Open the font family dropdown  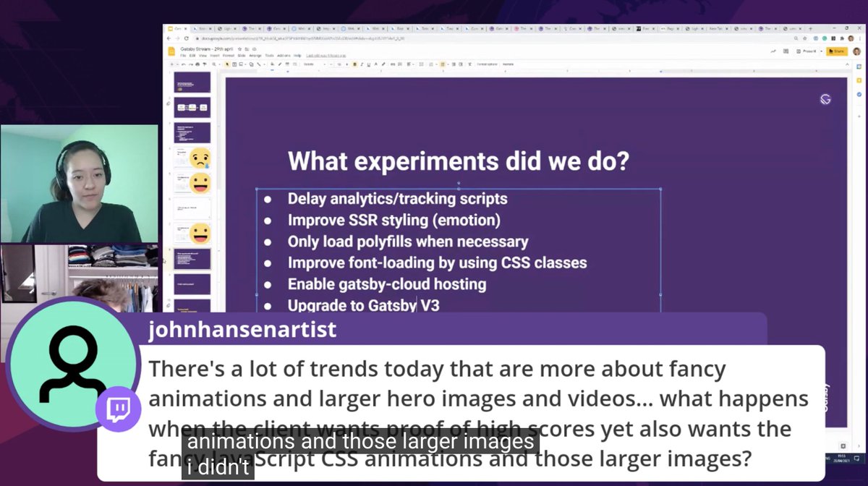315,64
